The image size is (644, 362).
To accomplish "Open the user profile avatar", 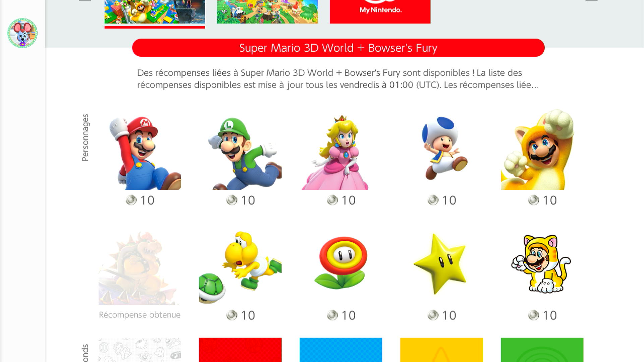I will tap(22, 33).
